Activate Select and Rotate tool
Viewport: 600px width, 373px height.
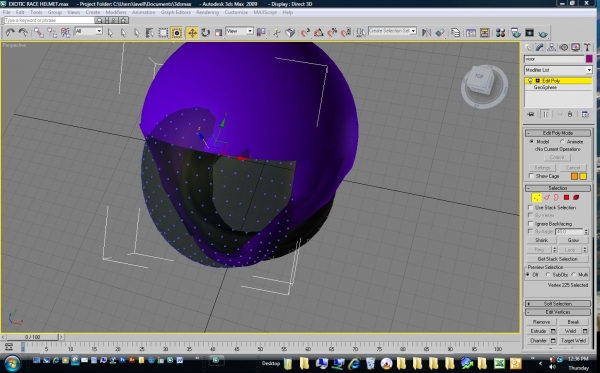click(205, 33)
